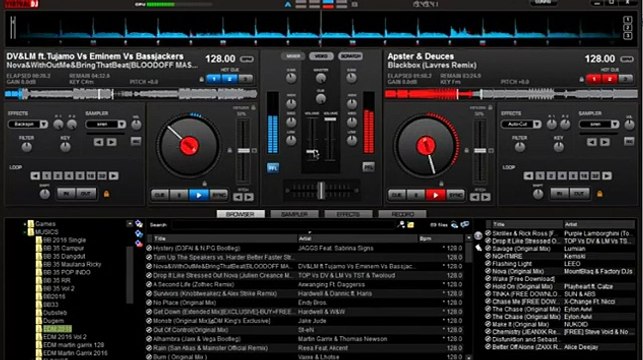Toggle right deck PFL headphone cue

[x=368, y=167]
